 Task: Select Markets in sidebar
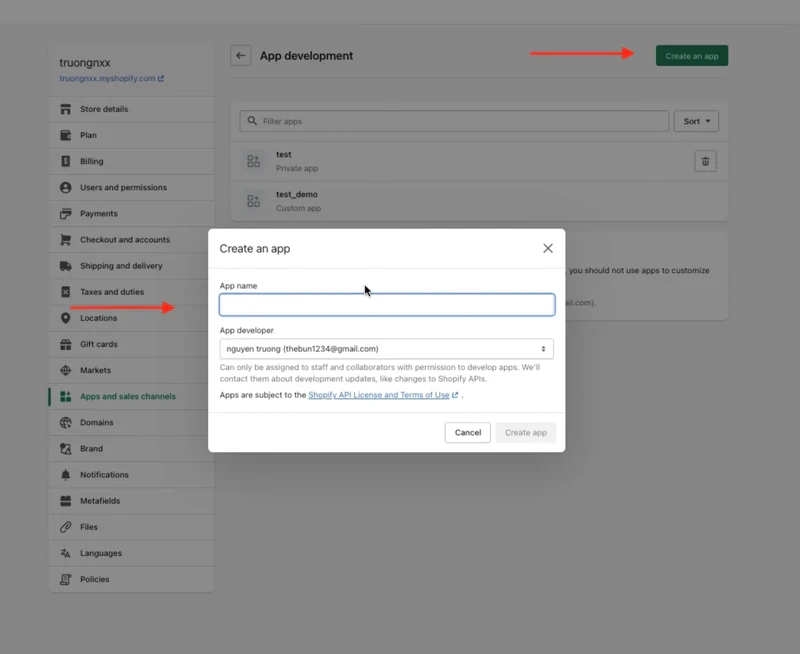click(129, 370)
